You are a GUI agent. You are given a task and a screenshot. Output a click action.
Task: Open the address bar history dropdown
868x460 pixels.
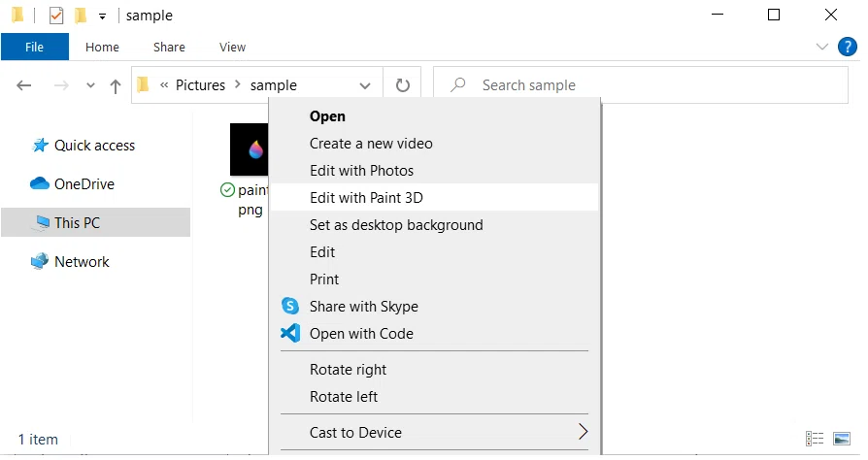coord(365,85)
